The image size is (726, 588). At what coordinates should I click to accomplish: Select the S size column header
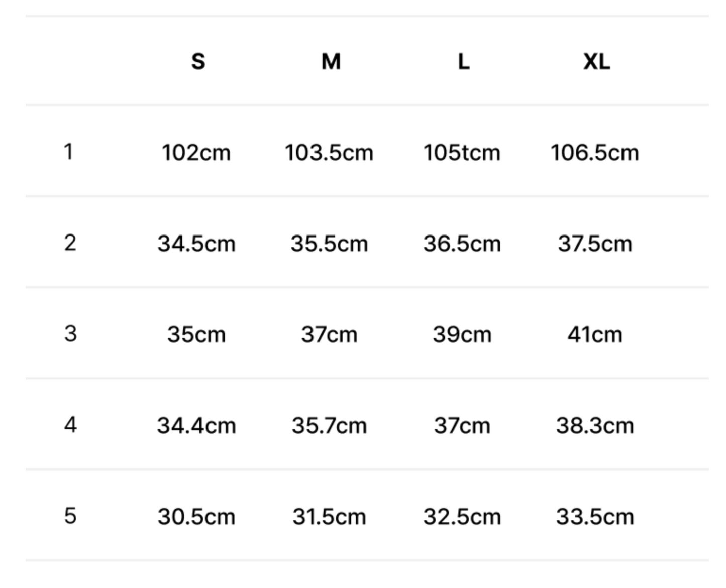198,62
